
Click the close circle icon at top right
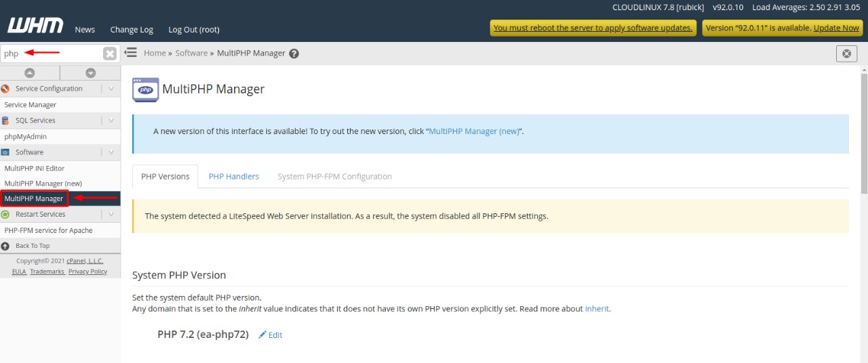(846, 54)
